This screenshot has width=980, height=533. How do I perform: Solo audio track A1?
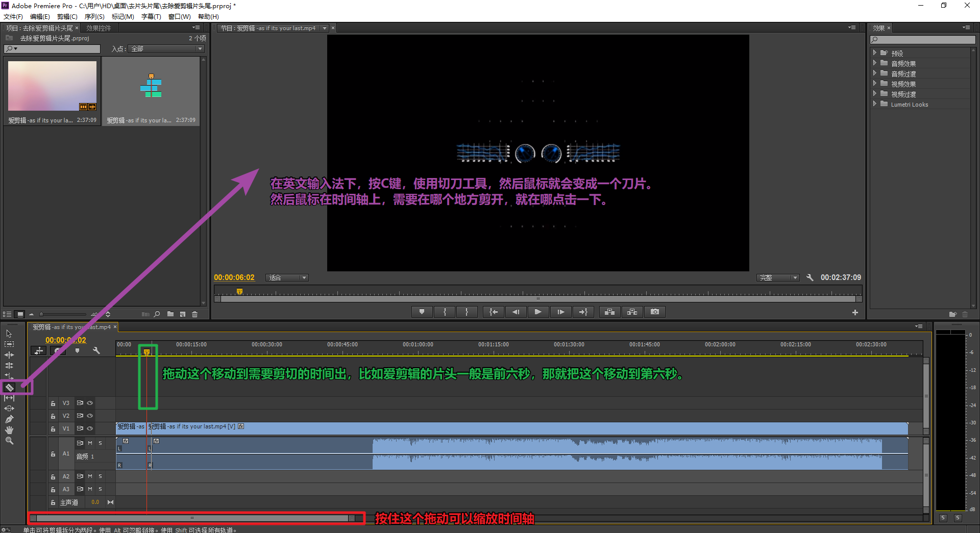tap(100, 443)
